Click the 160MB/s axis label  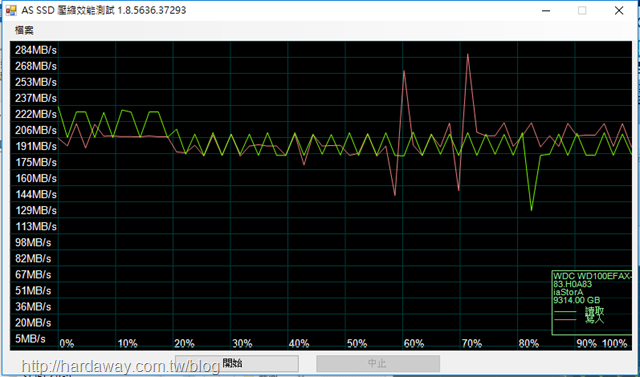(x=36, y=178)
